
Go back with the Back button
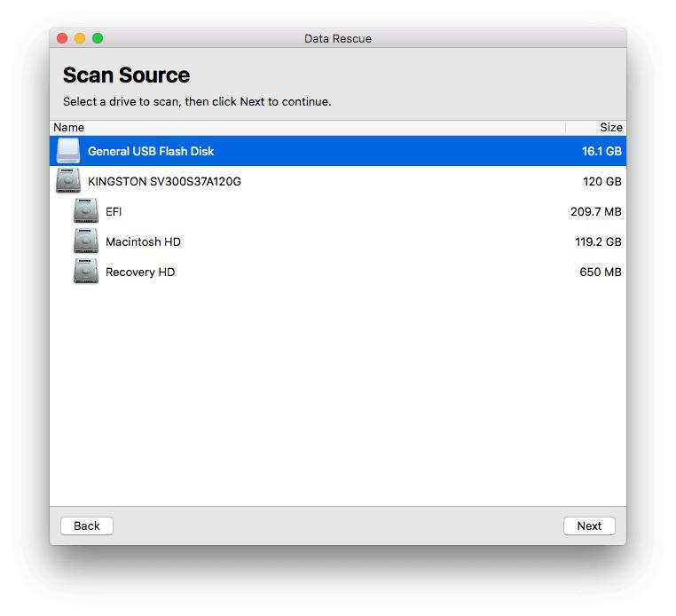click(x=87, y=525)
